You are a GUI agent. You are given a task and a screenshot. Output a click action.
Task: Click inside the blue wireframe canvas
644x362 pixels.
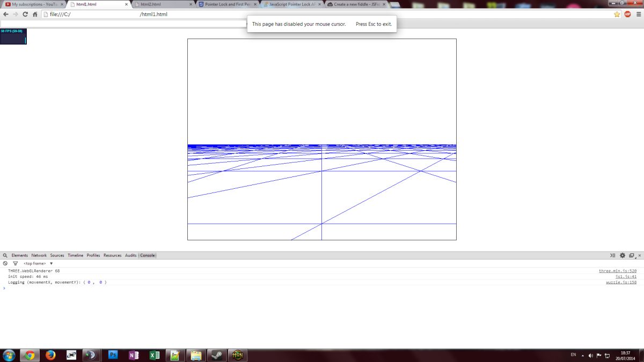pos(322,139)
